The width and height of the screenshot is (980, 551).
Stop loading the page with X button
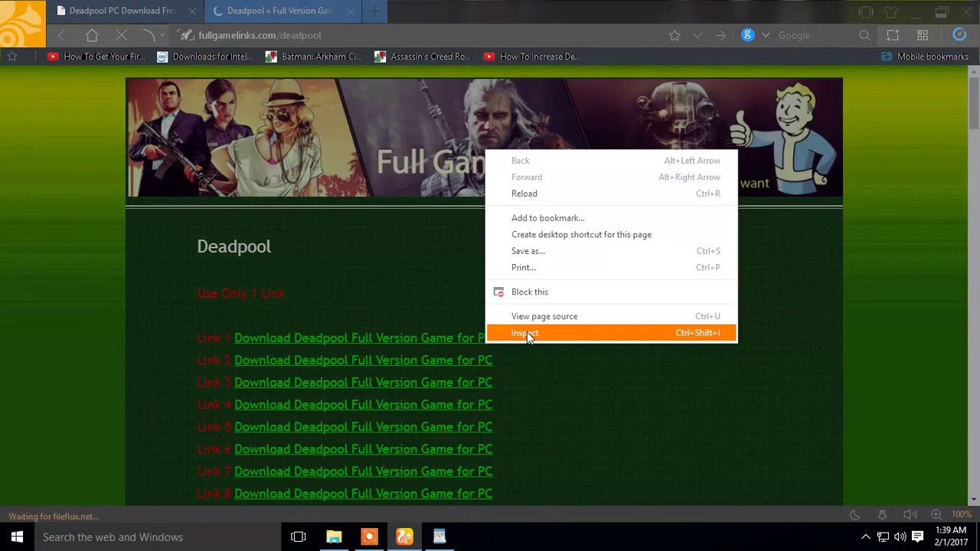tap(121, 35)
